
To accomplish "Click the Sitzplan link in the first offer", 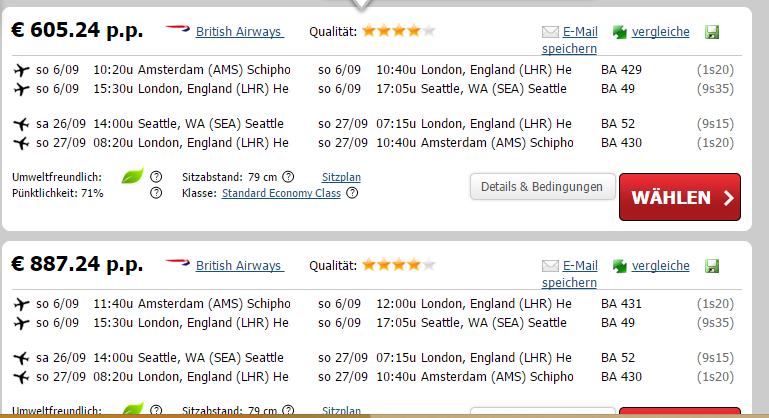I will [x=341, y=177].
